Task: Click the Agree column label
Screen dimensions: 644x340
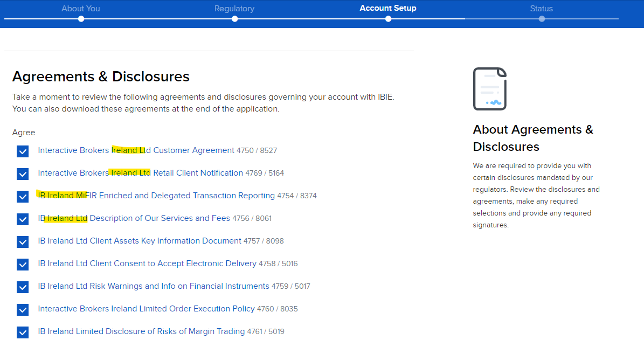Action: (x=24, y=133)
